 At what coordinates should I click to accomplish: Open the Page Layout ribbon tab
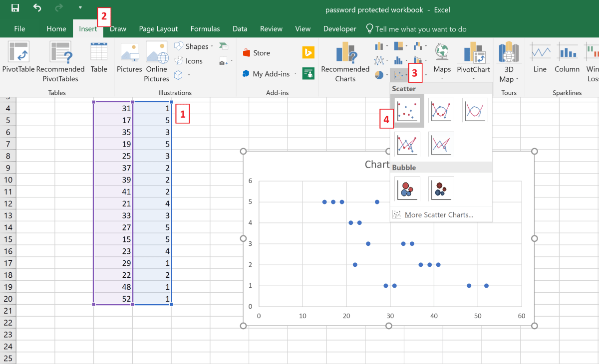tap(158, 28)
